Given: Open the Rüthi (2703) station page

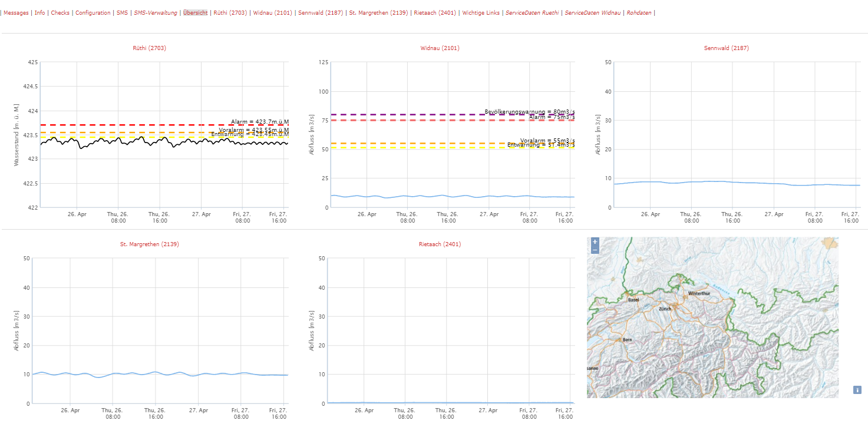Looking at the screenshot, I should click(x=230, y=13).
